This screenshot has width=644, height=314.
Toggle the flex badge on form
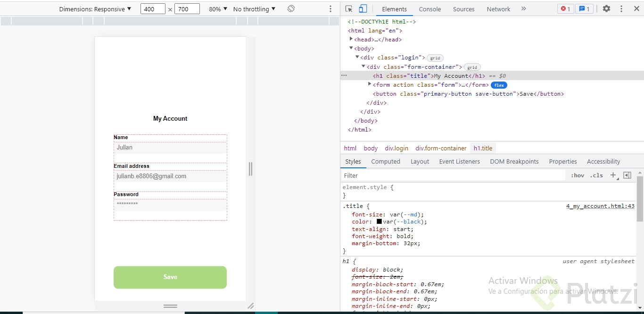(x=499, y=85)
